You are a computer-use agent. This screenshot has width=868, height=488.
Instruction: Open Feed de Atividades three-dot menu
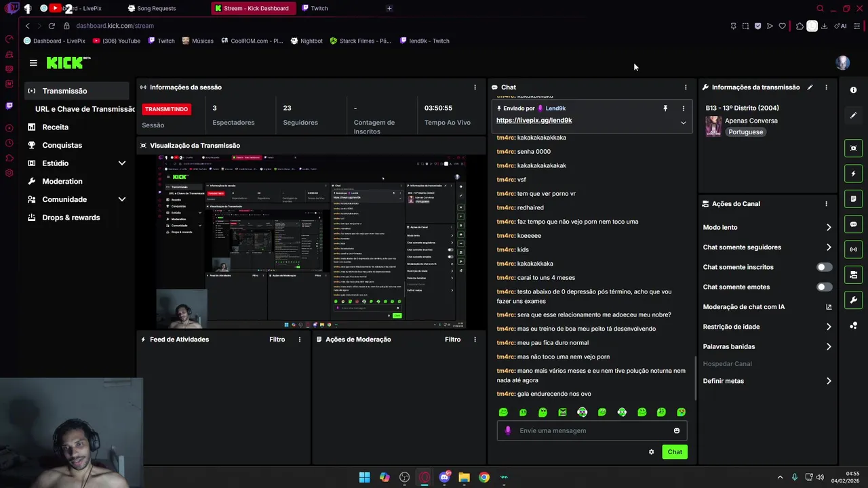coord(299,340)
